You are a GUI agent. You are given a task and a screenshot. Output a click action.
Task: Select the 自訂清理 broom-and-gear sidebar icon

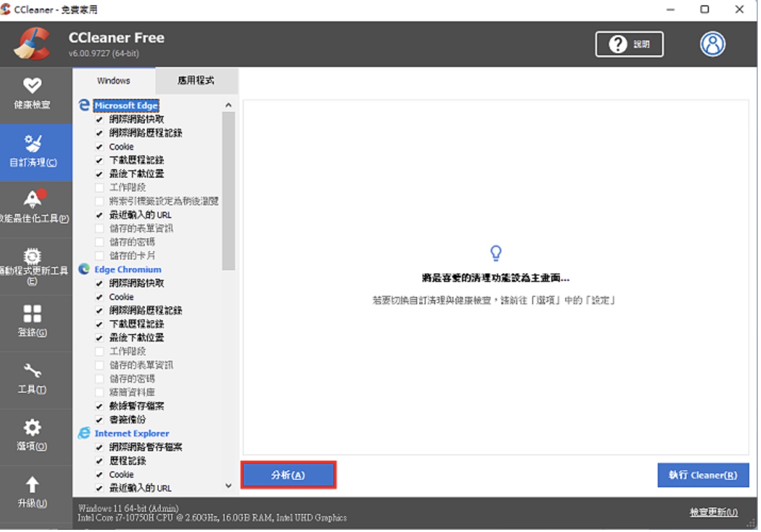click(x=32, y=143)
